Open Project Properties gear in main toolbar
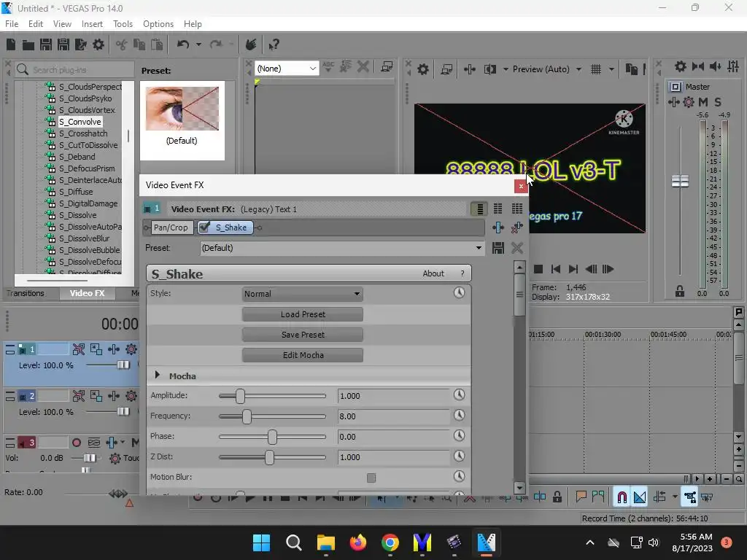Image resolution: width=747 pixels, height=560 pixels. [x=98, y=44]
